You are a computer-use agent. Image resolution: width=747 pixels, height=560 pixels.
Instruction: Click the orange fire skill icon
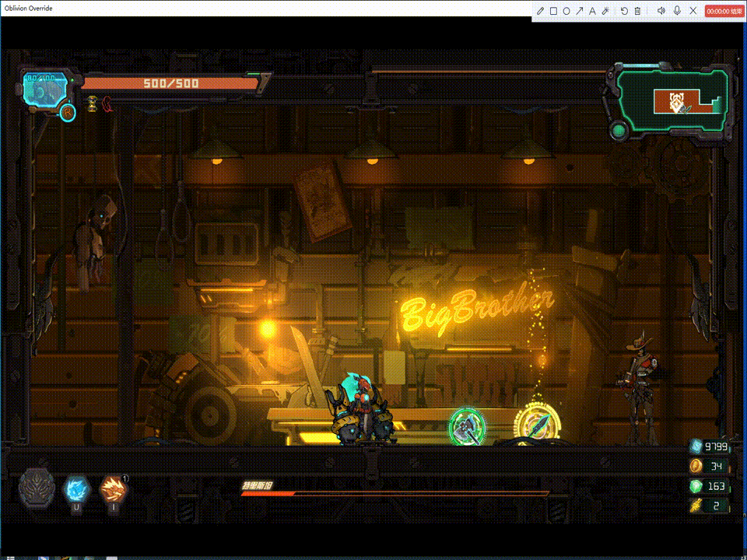coord(113,490)
